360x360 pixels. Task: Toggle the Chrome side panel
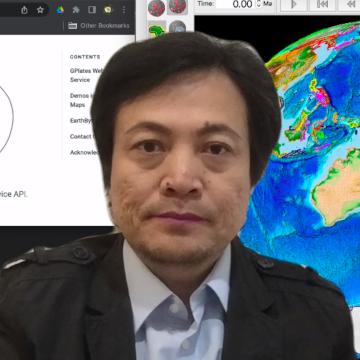(x=92, y=10)
